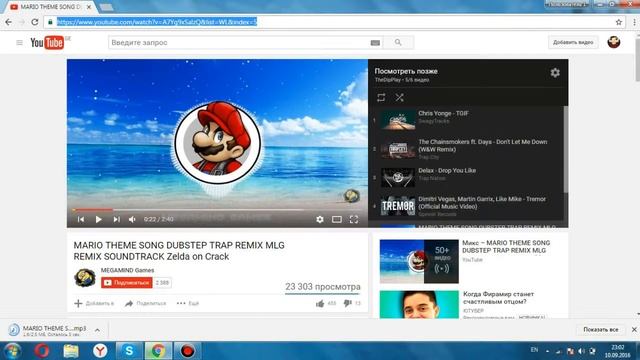Click Поделиться share button
Viewport: 640px width, 360px height.
point(146,303)
